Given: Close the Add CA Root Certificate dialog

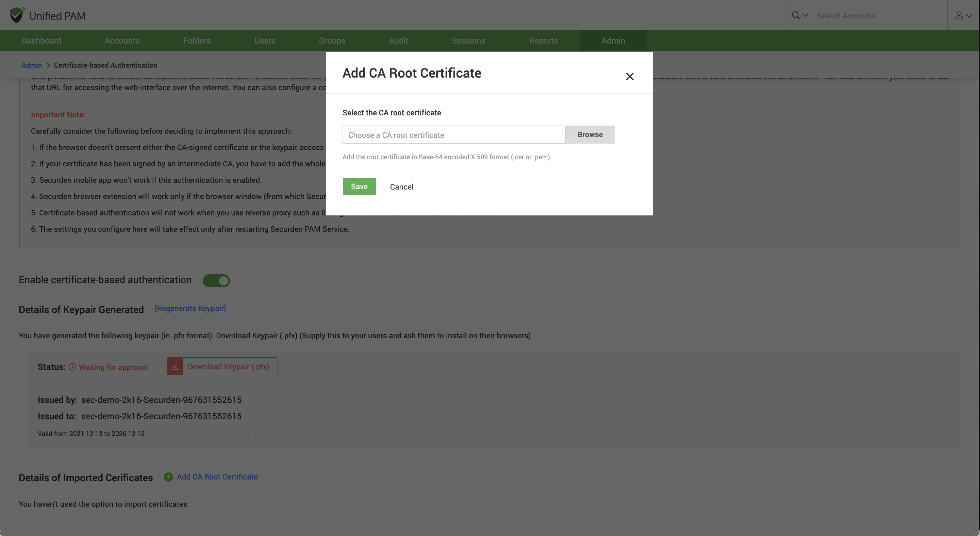Looking at the screenshot, I should pos(630,77).
